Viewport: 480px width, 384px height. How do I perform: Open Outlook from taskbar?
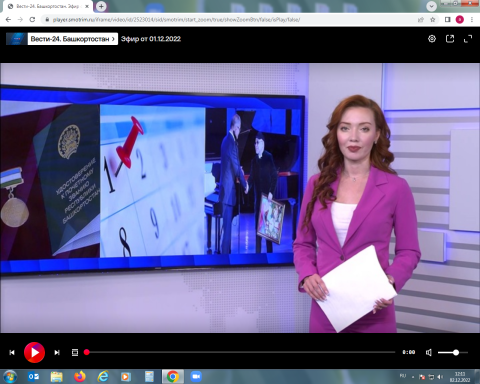tap(33, 377)
